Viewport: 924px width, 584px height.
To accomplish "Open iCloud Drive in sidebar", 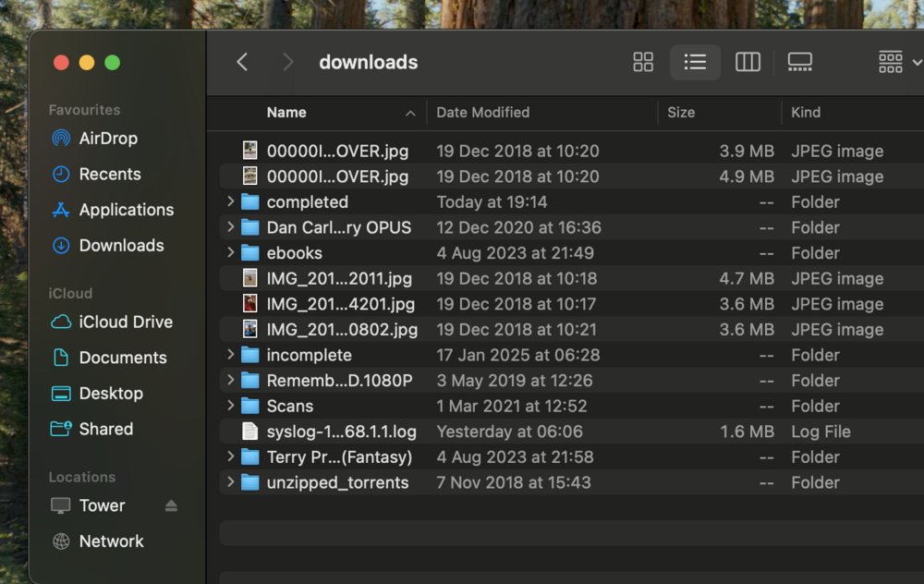I will point(112,322).
